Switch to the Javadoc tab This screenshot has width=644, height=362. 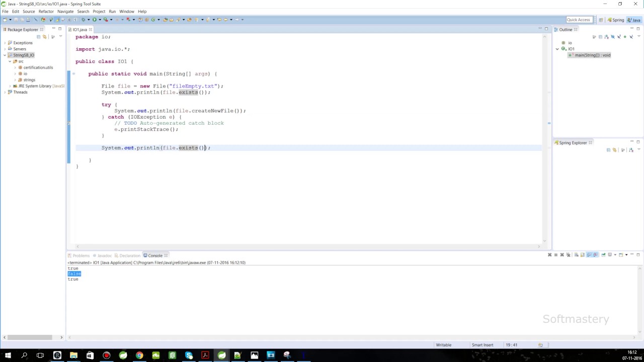102,255
